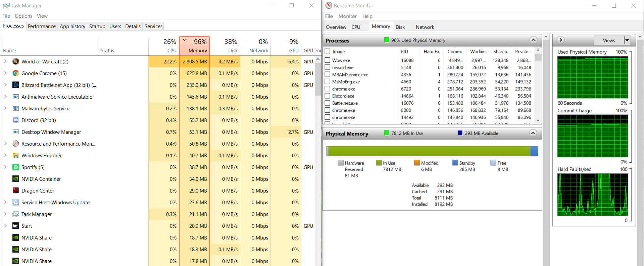Viewport: 644px width, 266px height.
Task: Sort by the Disk column header
Action: pyautogui.click(x=225, y=46)
